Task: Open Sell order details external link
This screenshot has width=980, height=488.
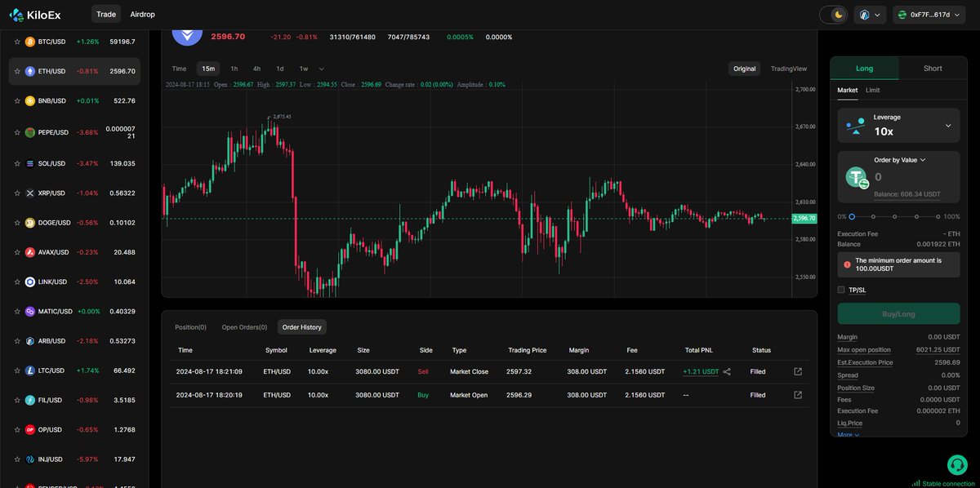Action: (x=798, y=371)
